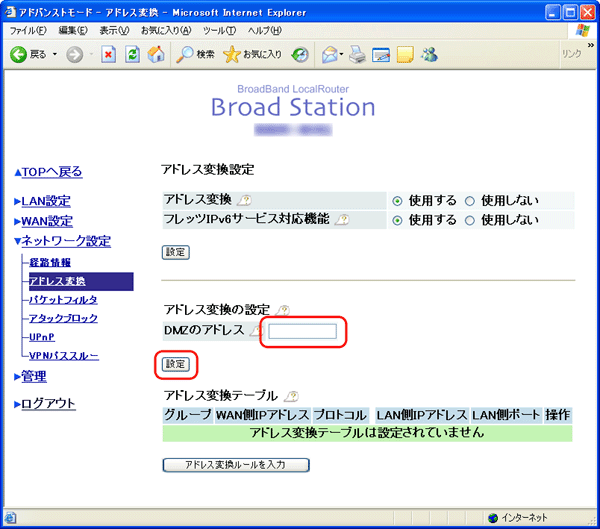Image resolution: width=600 pixels, height=529 pixels.
Task: Launch the Messenger people icon
Action: pos(429,54)
